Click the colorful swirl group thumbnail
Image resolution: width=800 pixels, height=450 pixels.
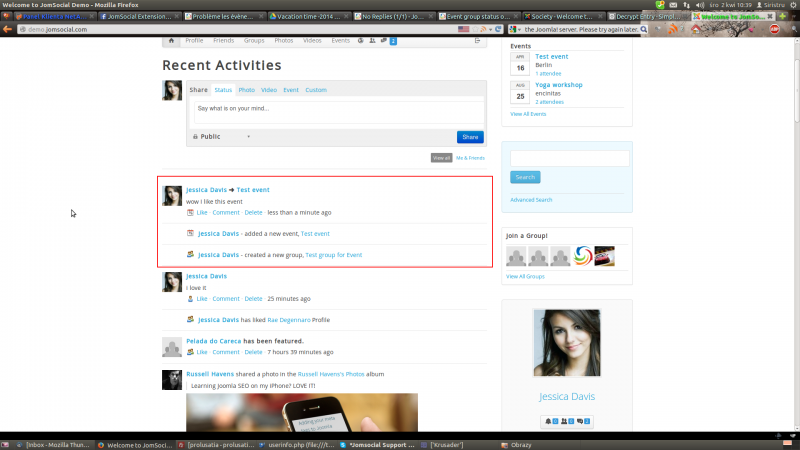click(x=583, y=256)
